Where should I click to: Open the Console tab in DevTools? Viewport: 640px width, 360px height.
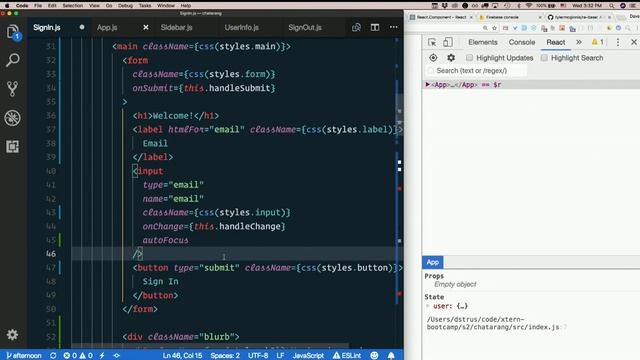pyautogui.click(x=522, y=42)
